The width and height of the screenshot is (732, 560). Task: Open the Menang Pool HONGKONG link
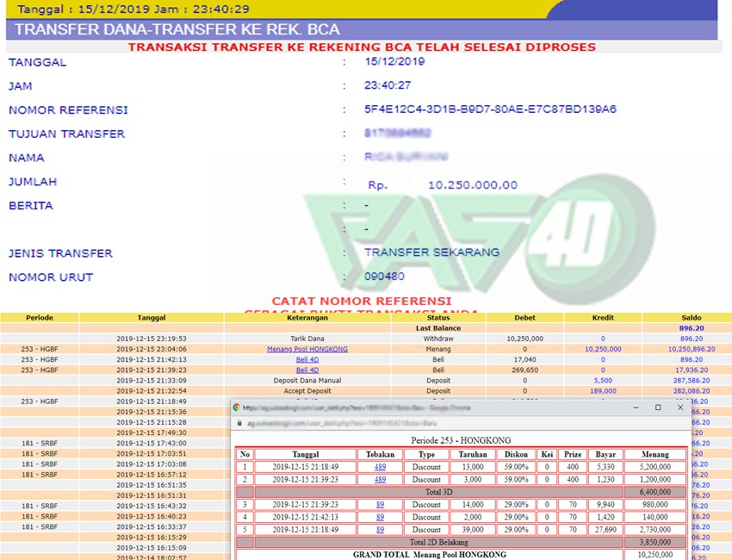[x=307, y=349]
